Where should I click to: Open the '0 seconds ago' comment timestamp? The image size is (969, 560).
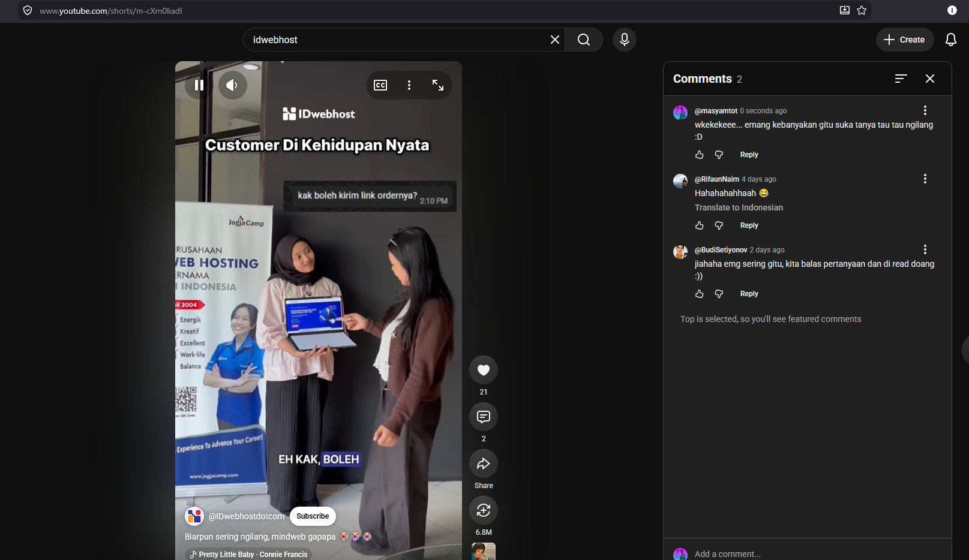coord(763,111)
